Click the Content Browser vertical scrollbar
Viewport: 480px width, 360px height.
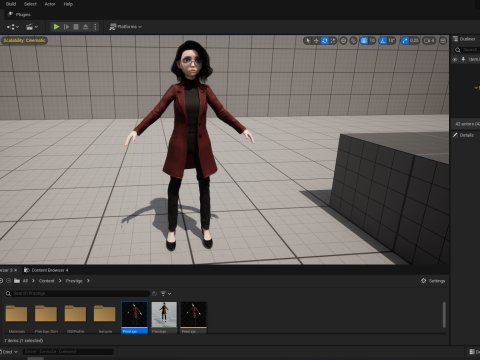point(444,314)
